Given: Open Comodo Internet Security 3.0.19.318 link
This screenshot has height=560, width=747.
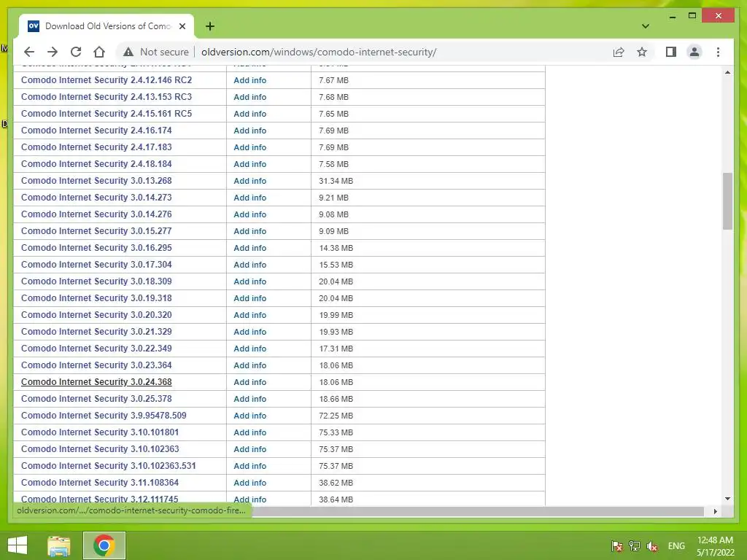Looking at the screenshot, I should tap(96, 298).
